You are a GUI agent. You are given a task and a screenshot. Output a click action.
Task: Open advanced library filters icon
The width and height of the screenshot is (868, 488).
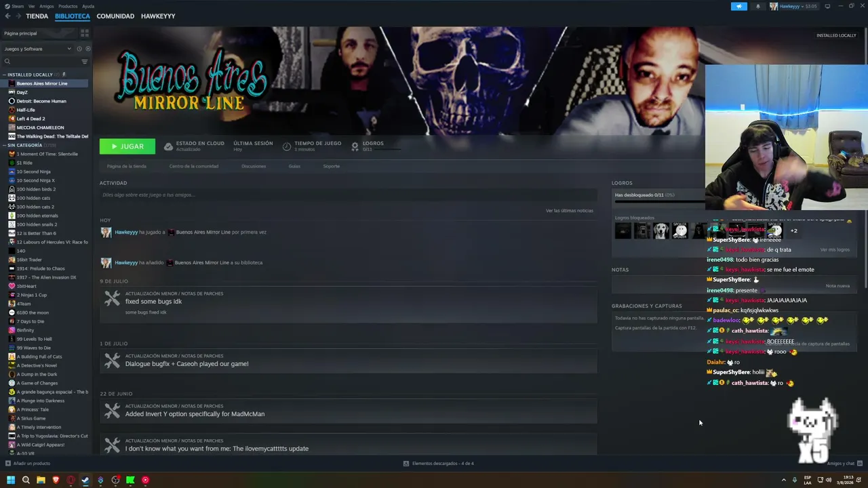pyautogui.click(x=85, y=62)
